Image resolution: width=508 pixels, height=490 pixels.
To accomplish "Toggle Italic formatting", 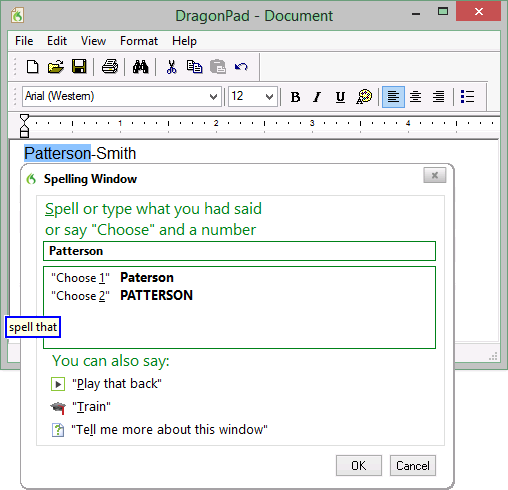I will [x=317, y=97].
